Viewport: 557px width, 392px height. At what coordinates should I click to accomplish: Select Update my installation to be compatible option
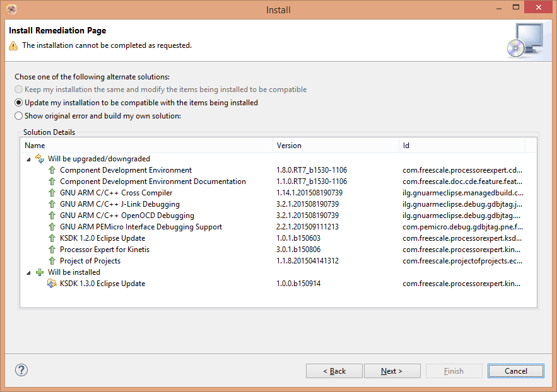(x=19, y=103)
